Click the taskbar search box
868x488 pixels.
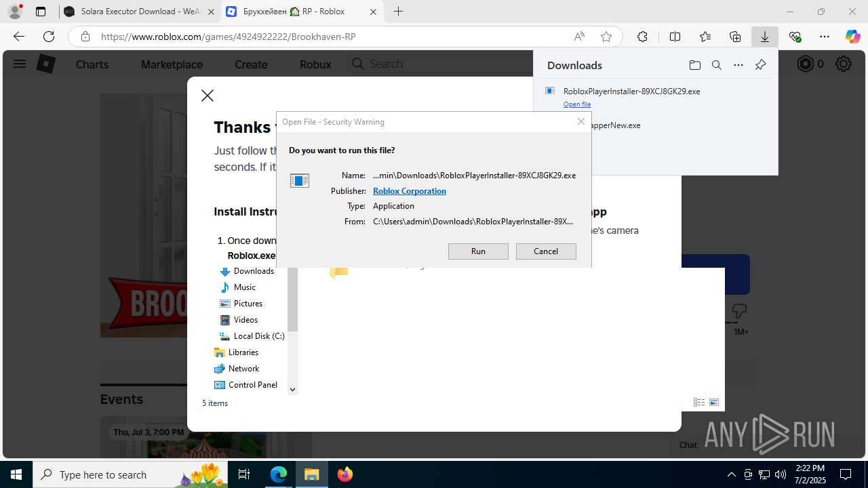(131, 474)
